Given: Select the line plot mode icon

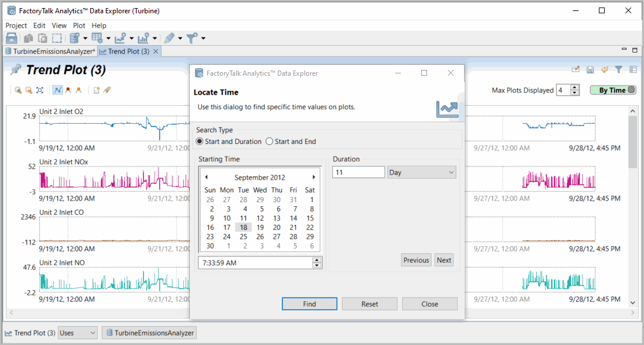Looking at the screenshot, I should pos(57,90).
